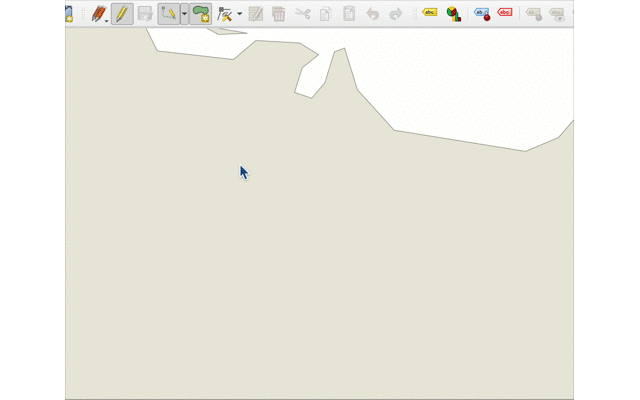Click the Undo arrow icon
This screenshot has width=640, height=400.
click(x=372, y=14)
